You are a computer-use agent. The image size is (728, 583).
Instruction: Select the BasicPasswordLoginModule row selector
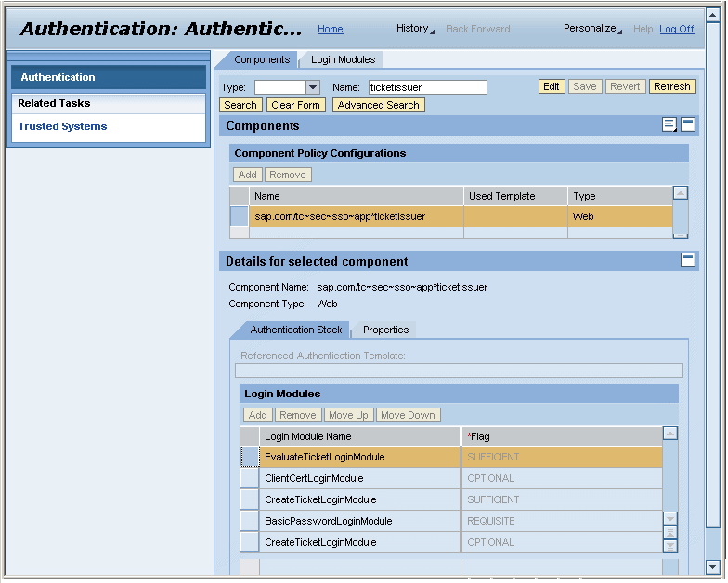249,521
